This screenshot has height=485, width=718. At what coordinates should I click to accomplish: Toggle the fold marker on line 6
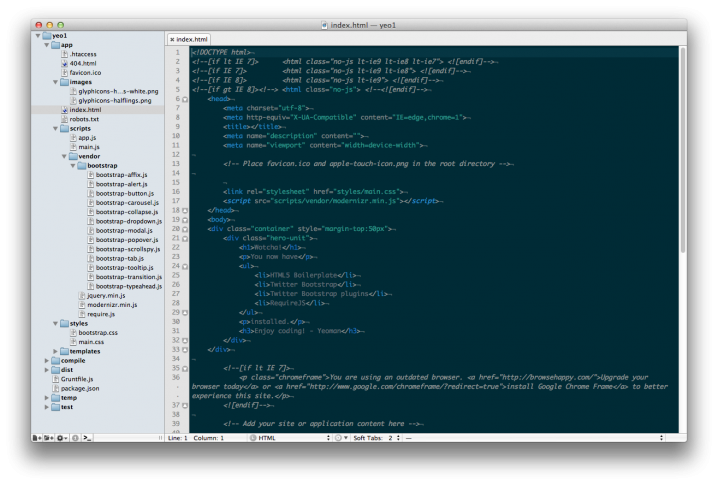coord(186,99)
